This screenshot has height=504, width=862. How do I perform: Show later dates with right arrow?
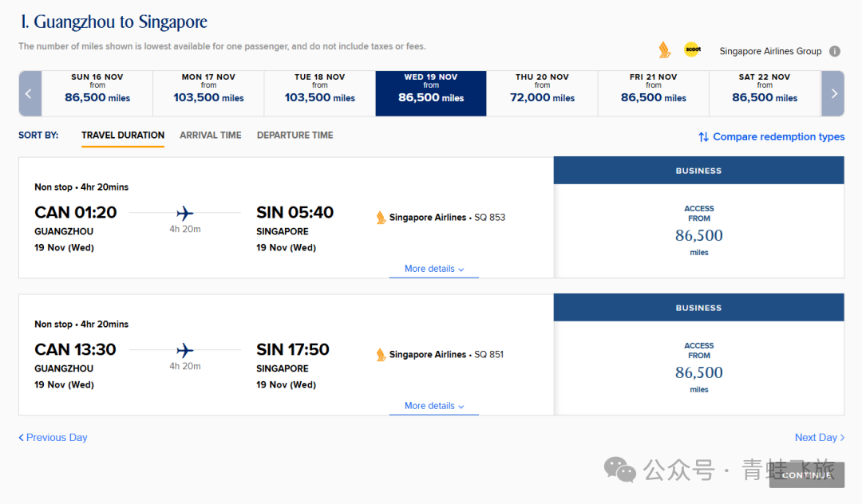tap(833, 94)
